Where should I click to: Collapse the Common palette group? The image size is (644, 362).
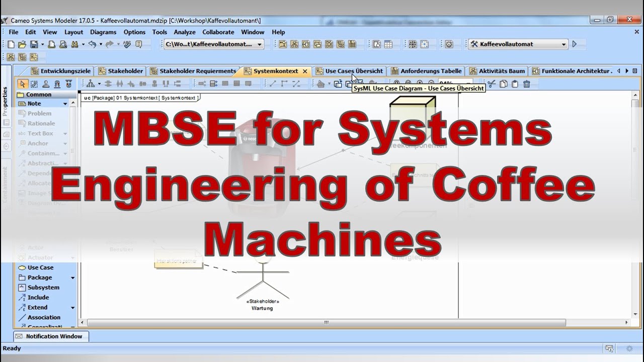46,94
